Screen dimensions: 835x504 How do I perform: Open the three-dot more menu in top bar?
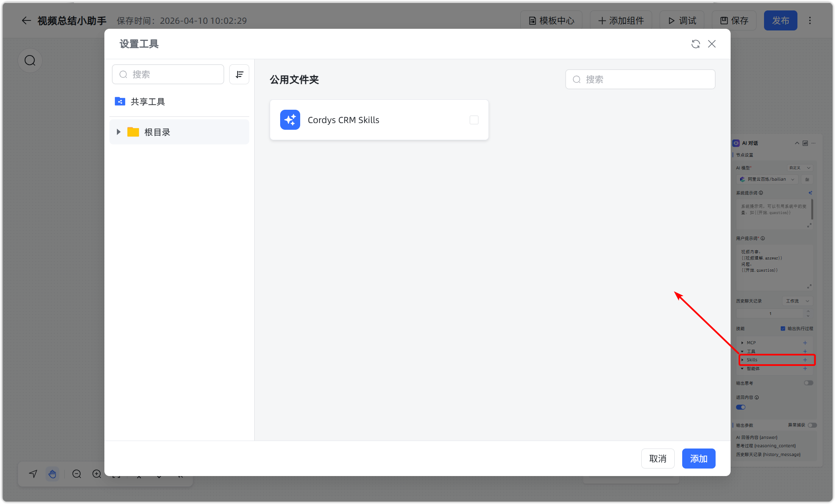pyautogui.click(x=810, y=20)
